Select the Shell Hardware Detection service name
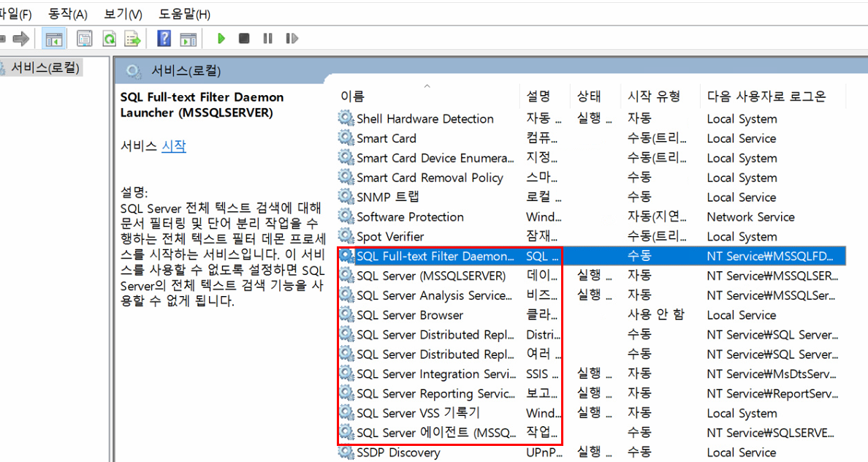Image resolution: width=868 pixels, height=462 pixels. coord(425,118)
